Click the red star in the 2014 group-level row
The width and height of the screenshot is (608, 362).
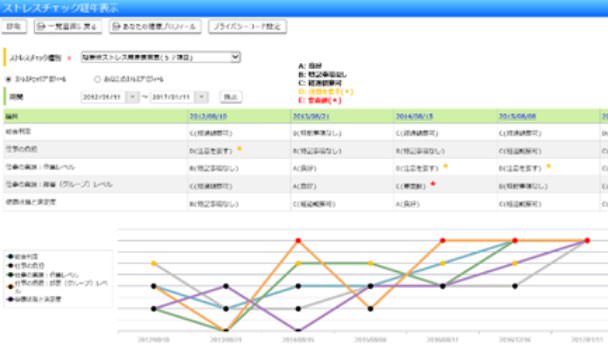tap(433, 184)
